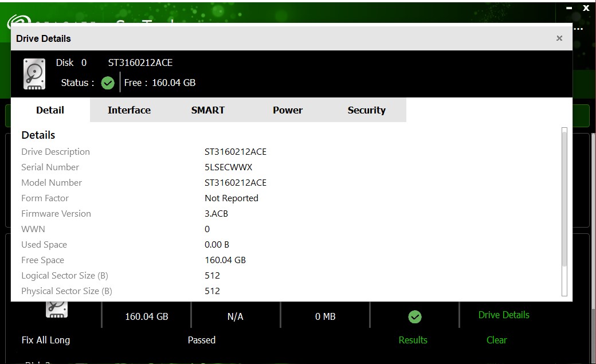Show the SMART tab
Viewport: 596px width, 364px height.
point(207,110)
